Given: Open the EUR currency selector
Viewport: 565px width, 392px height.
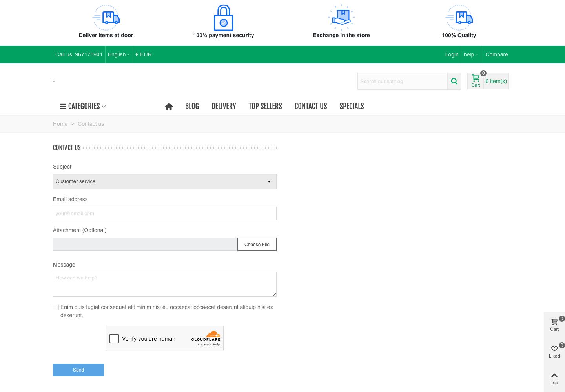Looking at the screenshot, I should click(x=144, y=54).
